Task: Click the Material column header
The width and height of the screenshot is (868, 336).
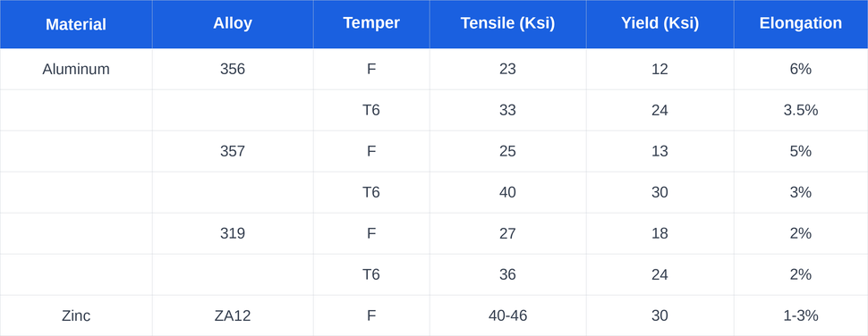Action: tap(76, 24)
